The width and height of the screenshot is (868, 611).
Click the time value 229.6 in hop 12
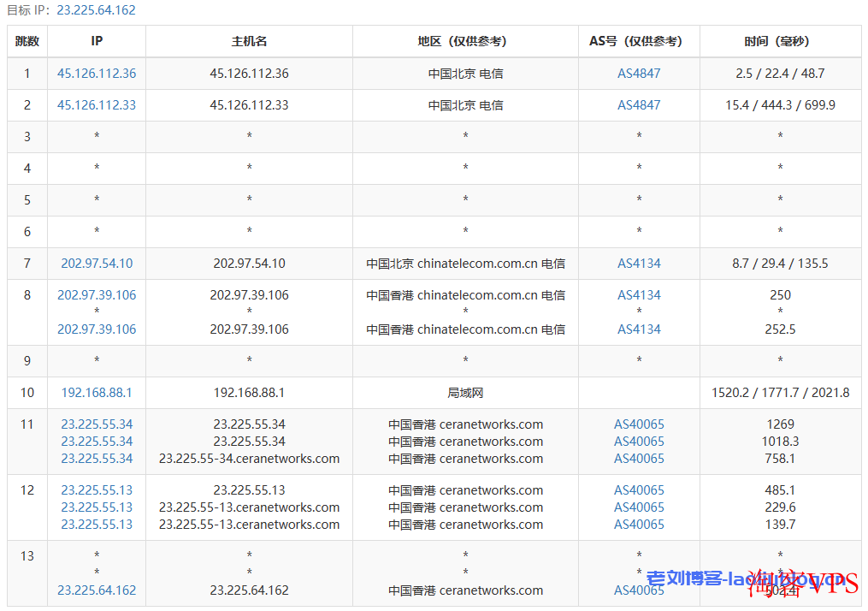780,507
